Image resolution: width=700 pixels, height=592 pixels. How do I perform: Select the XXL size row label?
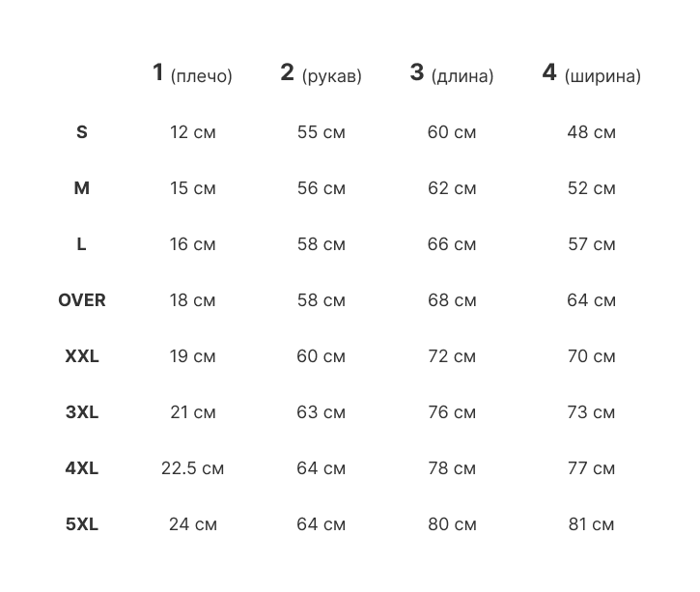(81, 356)
